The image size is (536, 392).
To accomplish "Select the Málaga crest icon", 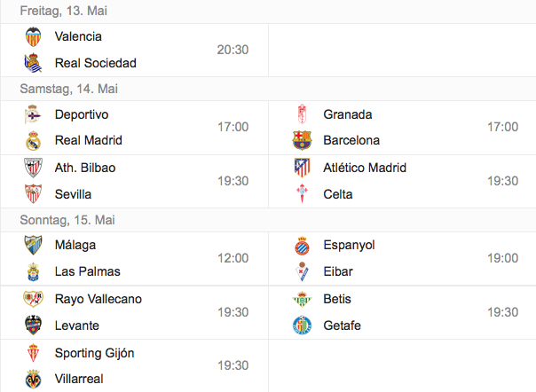I will (33, 245).
